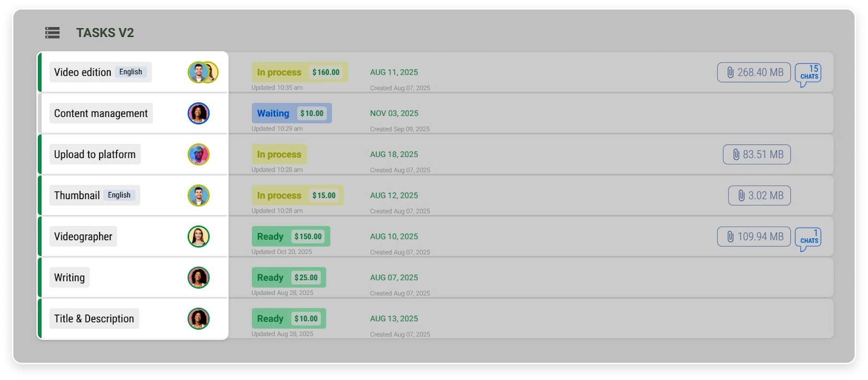Click the English tag on Thumbnail task
This screenshot has height=380, width=868.
(x=119, y=195)
